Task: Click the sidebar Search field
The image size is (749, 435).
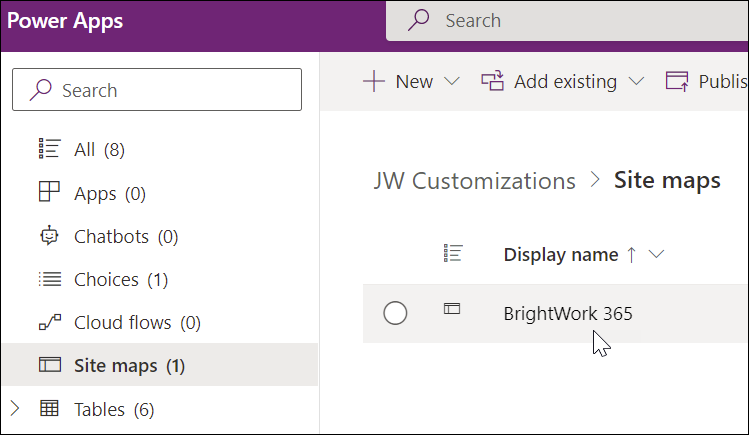Action: coord(157,90)
